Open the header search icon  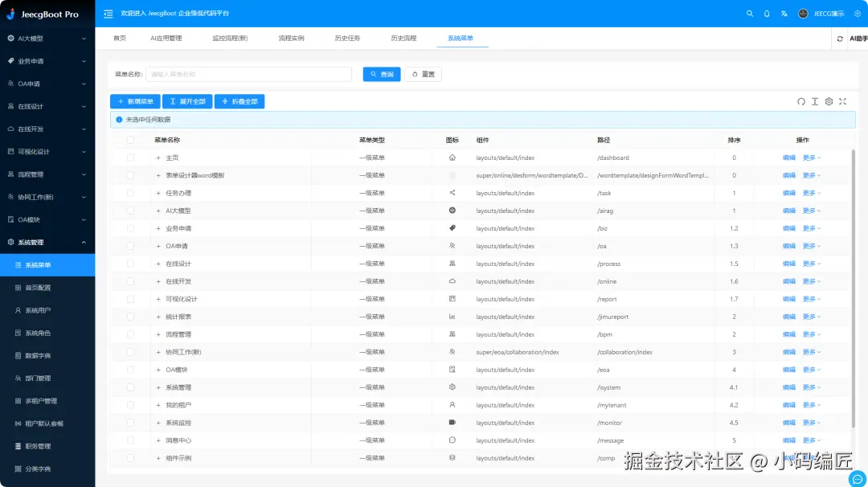pyautogui.click(x=750, y=14)
